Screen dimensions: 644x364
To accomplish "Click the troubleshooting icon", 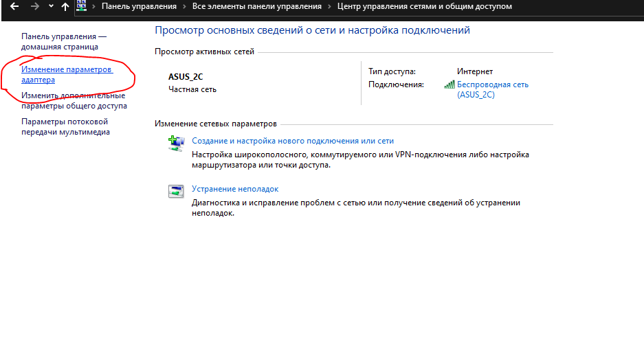I will [x=176, y=191].
